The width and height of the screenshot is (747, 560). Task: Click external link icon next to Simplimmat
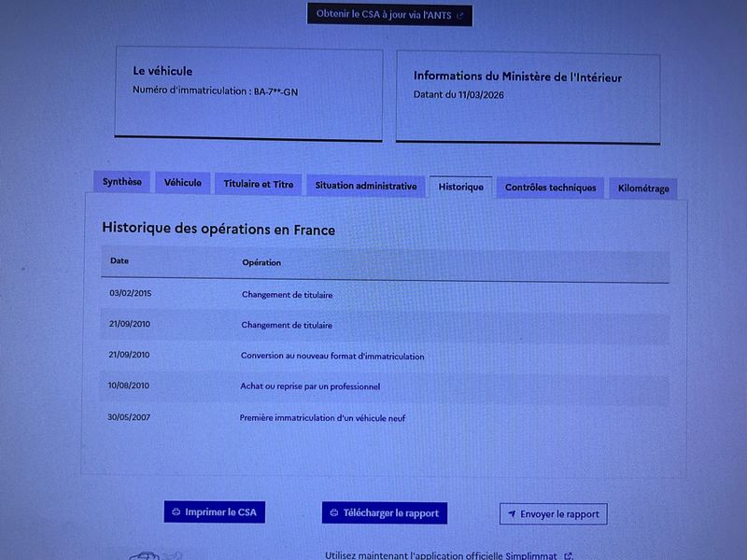(x=568, y=555)
